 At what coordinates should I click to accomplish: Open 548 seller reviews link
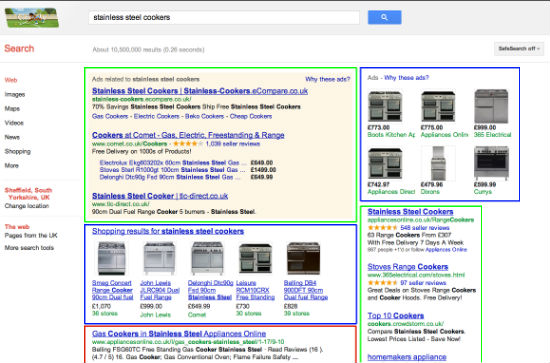[x=425, y=228]
